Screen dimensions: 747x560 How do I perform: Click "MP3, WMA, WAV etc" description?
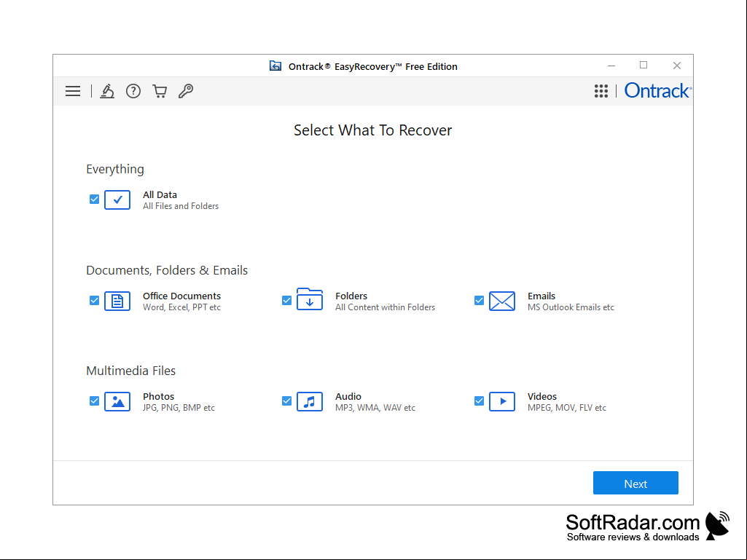375,408
